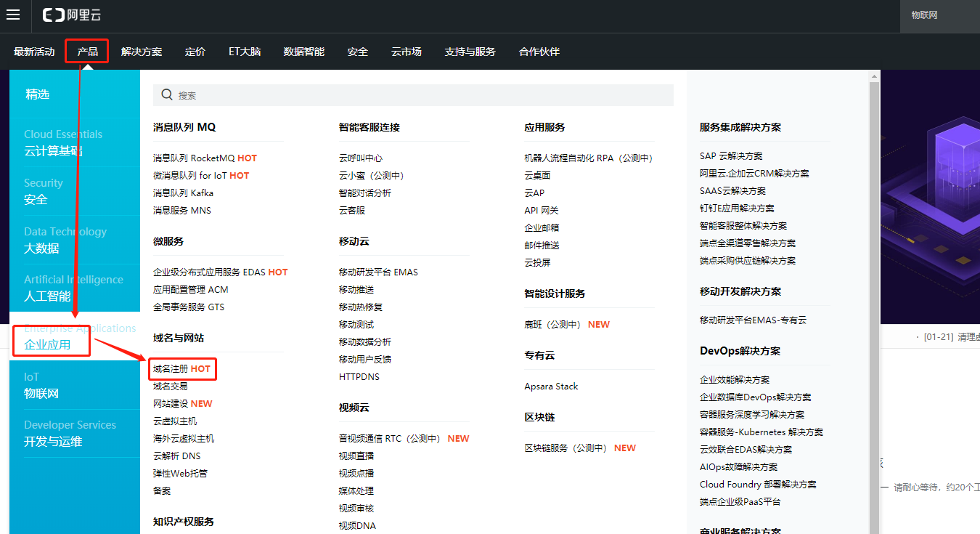Open 域名交易 link
This screenshot has width=980, height=534.
click(x=171, y=386)
